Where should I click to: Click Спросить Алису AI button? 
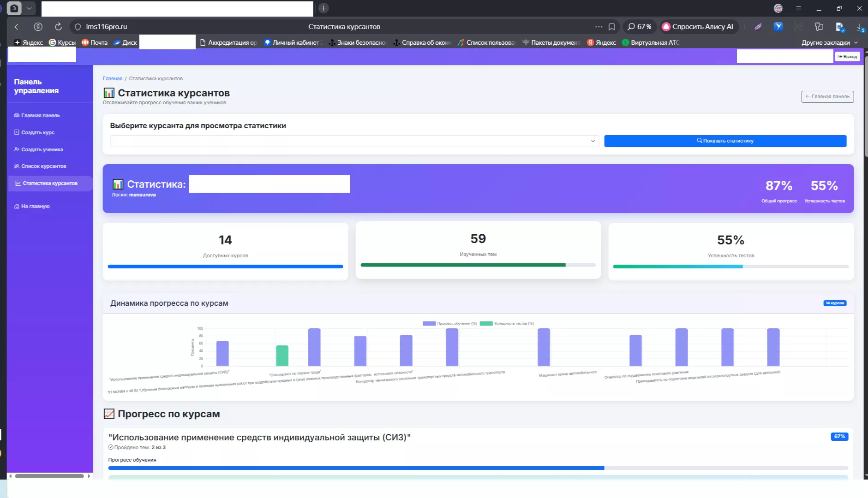click(698, 27)
